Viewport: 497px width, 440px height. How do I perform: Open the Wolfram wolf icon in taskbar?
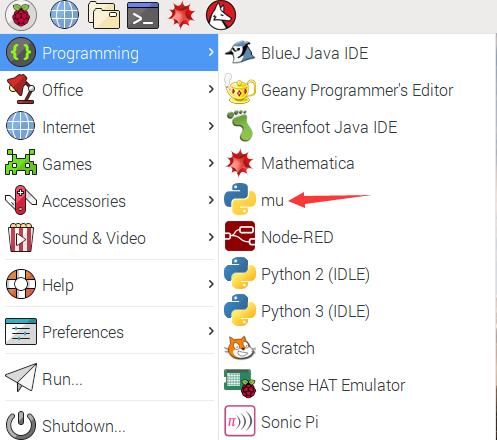click(221, 15)
